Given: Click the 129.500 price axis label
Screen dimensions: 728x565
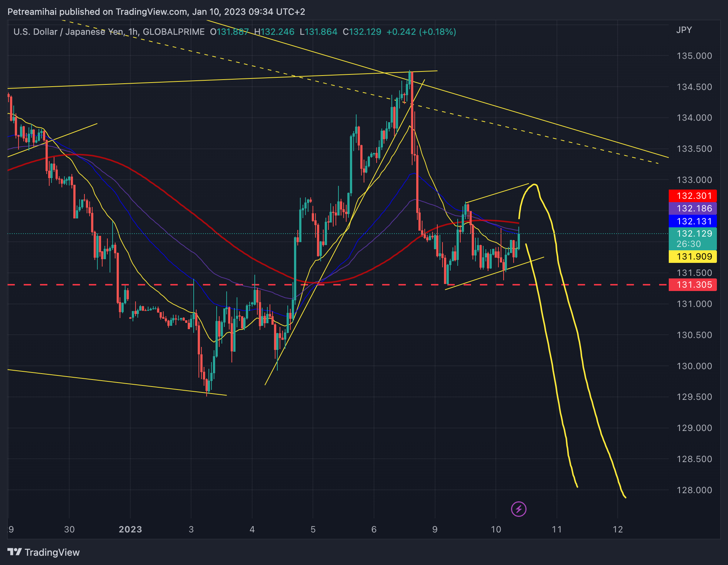Looking at the screenshot, I should [694, 397].
